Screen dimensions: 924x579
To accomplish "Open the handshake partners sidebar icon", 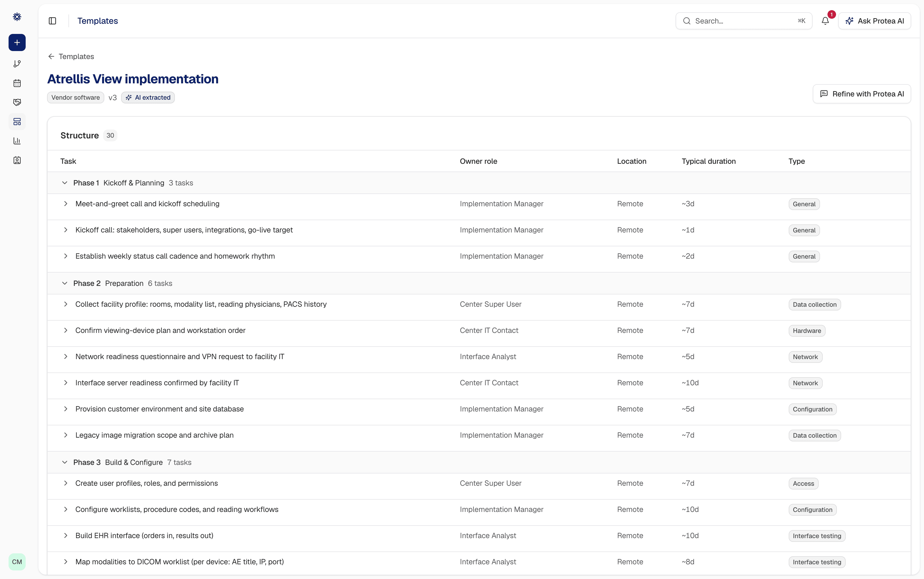I will [17, 102].
